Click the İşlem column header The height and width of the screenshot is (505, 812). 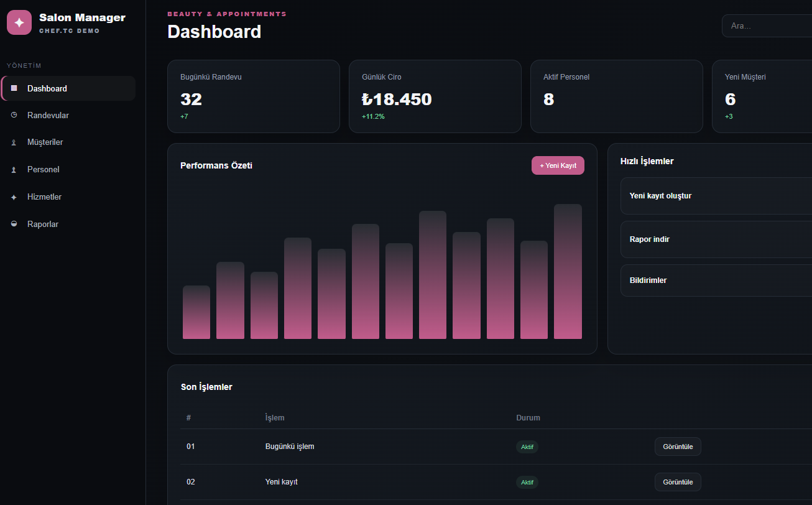tap(275, 418)
